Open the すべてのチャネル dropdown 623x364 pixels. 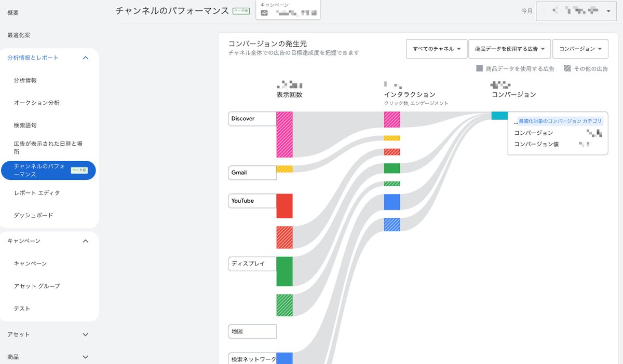click(x=437, y=49)
